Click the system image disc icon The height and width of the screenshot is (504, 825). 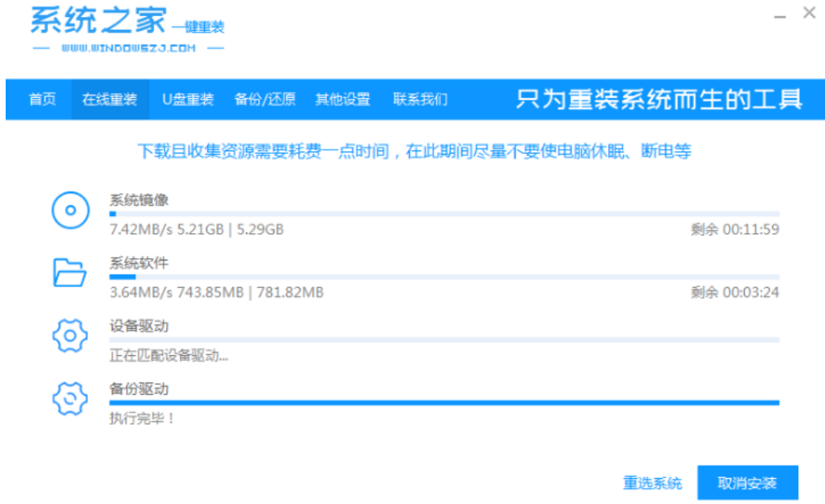pyautogui.click(x=70, y=210)
